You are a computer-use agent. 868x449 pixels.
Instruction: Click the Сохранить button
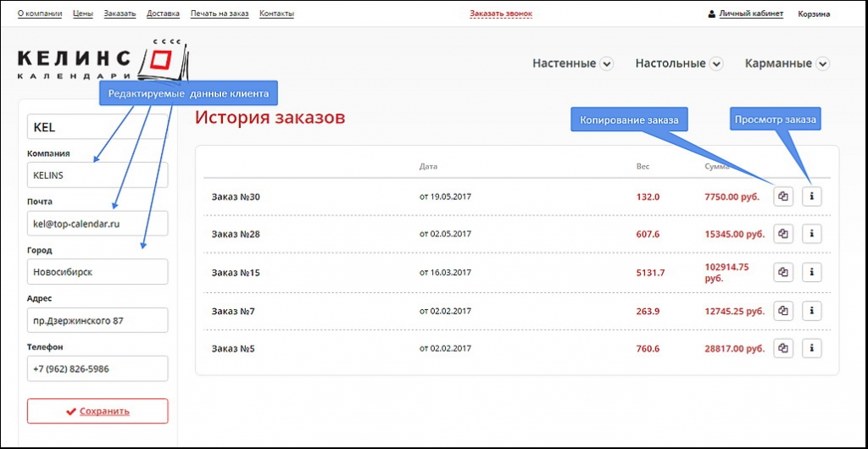[97, 411]
